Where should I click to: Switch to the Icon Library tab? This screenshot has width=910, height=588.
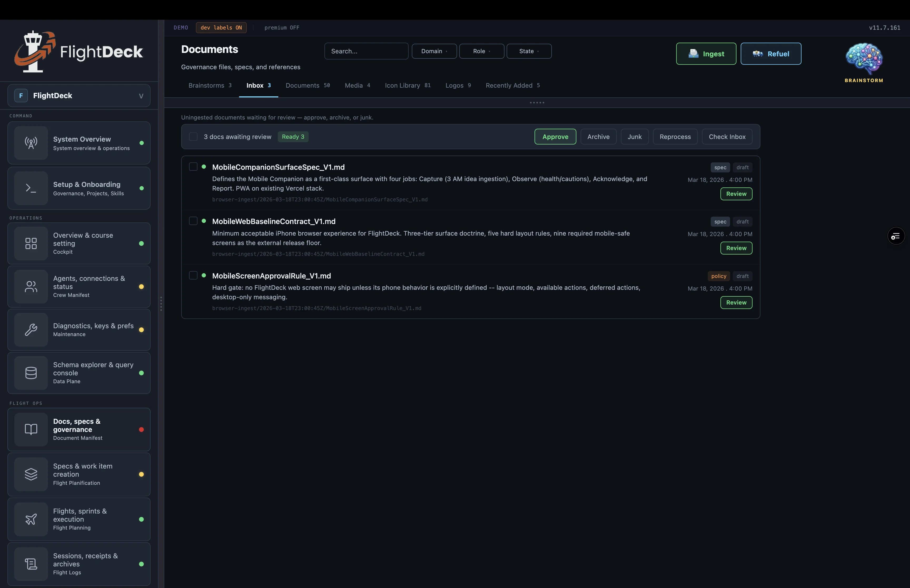click(402, 86)
